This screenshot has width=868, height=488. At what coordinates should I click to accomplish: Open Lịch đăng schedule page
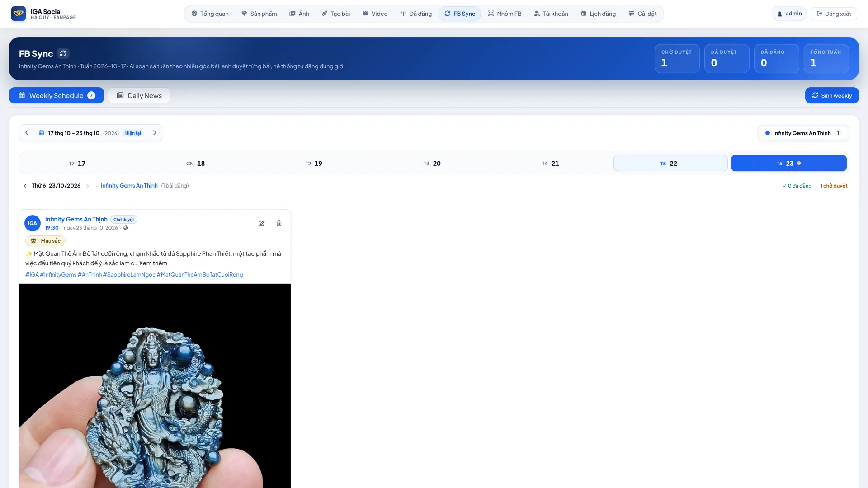click(598, 14)
